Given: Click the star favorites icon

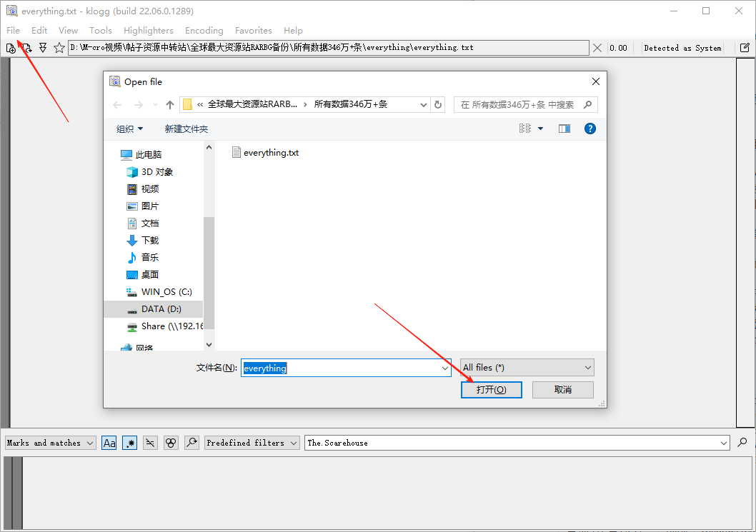Looking at the screenshot, I should click(59, 48).
